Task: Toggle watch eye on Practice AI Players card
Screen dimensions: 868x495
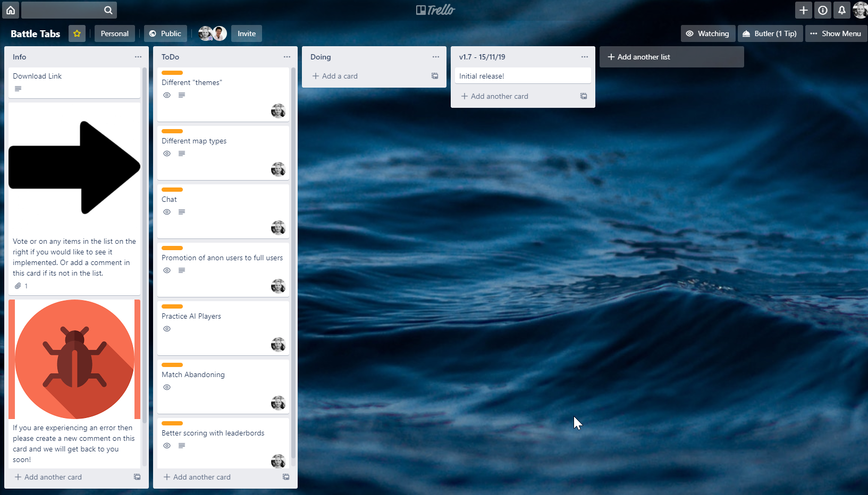Action: [x=167, y=329]
